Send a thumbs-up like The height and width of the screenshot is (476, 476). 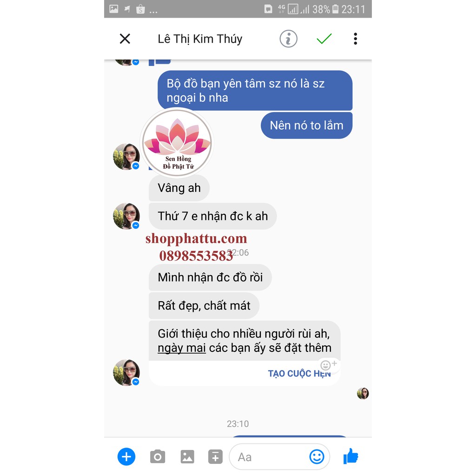(351, 456)
